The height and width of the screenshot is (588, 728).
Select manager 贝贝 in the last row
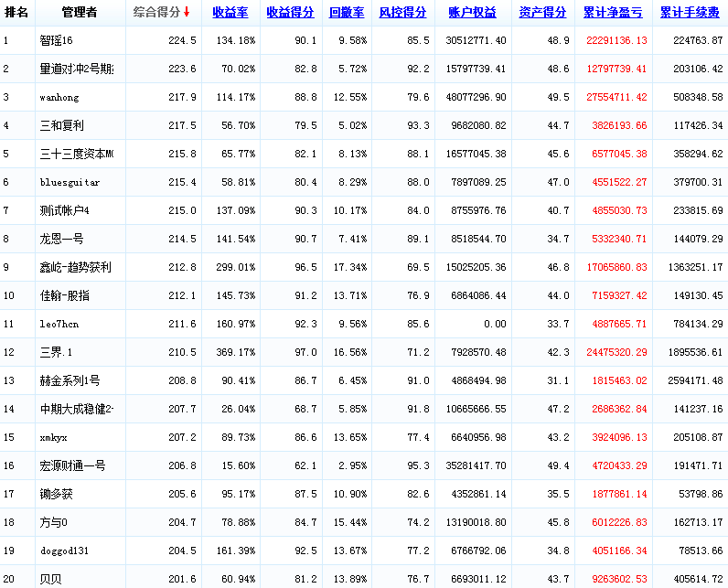(51, 580)
